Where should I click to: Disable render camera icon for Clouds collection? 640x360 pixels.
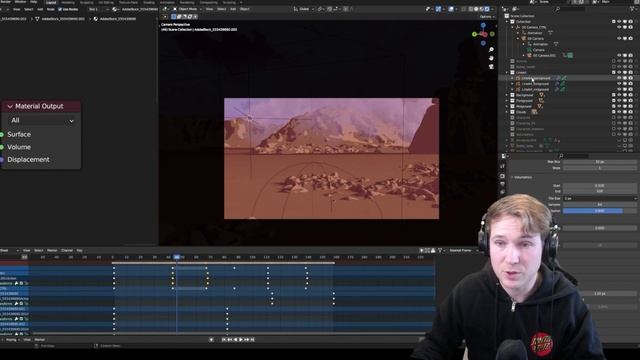coord(631,112)
